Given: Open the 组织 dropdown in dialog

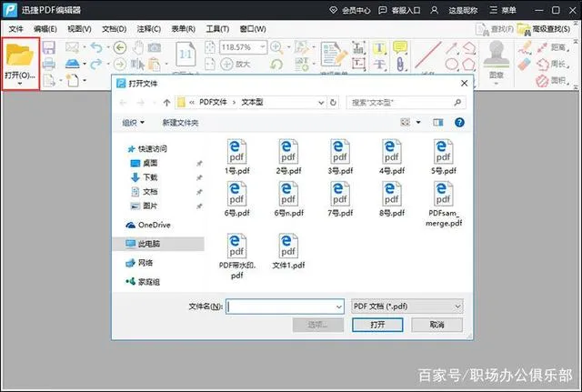Looking at the screenshot, I should coord(134,123).
